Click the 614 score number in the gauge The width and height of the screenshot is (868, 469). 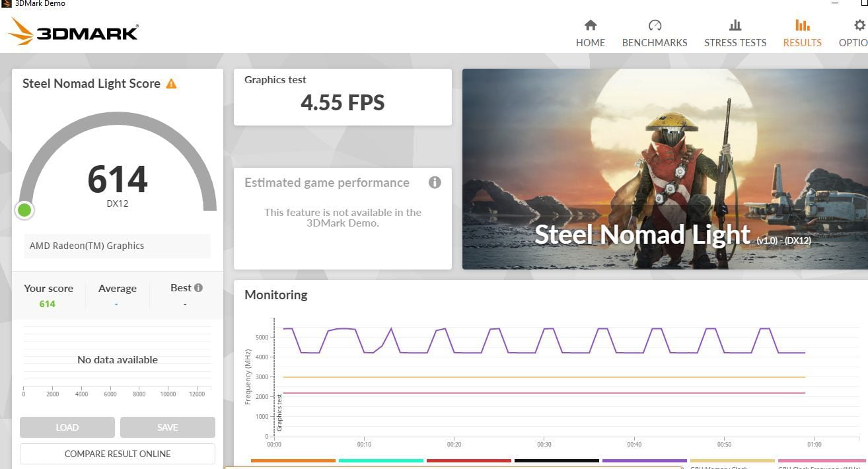coord(118,179)
